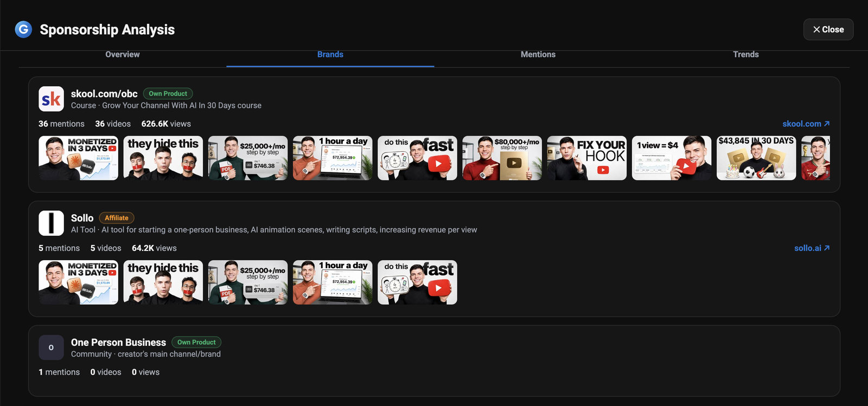The width and height of the screenshot is (868, 406).
Task: Click the Own Product badge beside skool.com/obc
Action: (x=168, y=94)
